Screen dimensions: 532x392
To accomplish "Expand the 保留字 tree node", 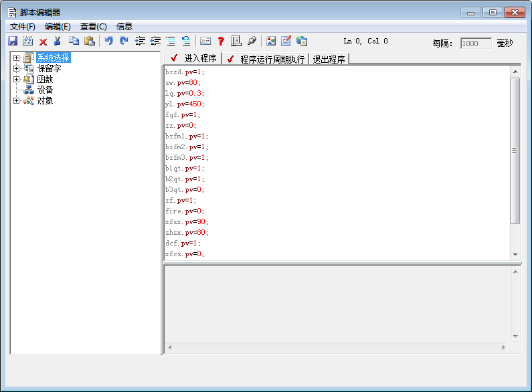I will pyautogui.click(x=17, y=69).
